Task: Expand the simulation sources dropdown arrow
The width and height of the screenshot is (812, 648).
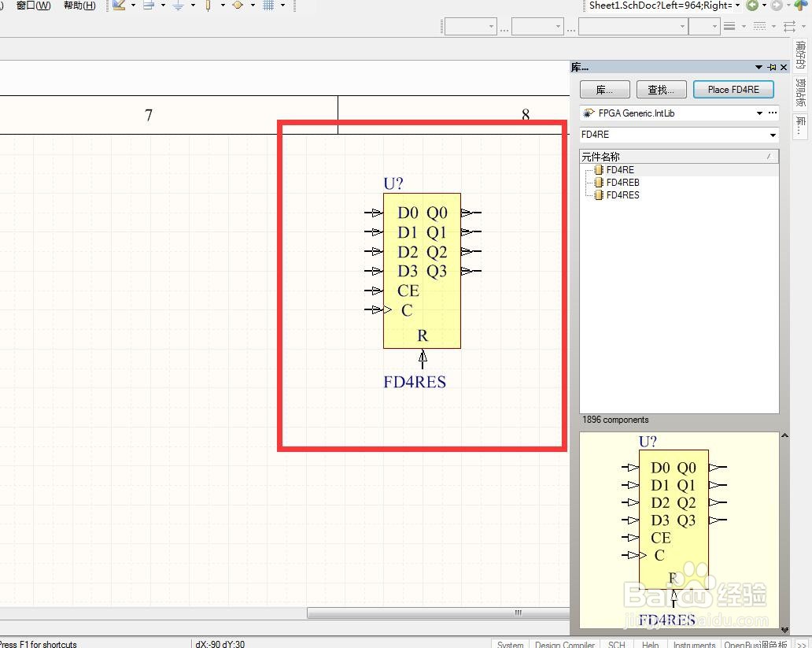Action: pyautogui.click(x=253, y=6)
